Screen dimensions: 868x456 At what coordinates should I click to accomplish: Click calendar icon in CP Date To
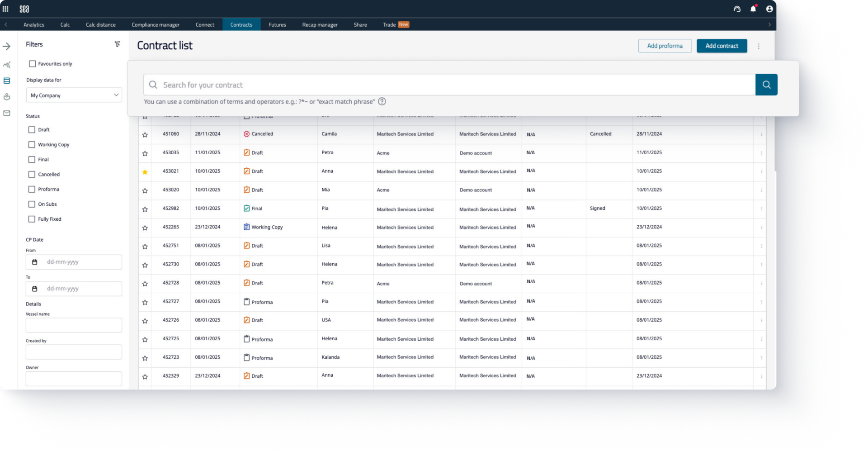pos(35,289)
